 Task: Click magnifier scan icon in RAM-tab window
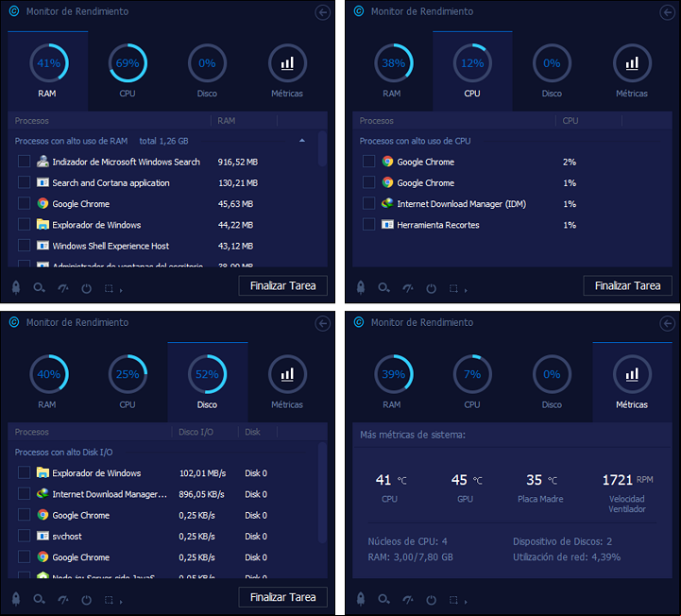(39, 287)
